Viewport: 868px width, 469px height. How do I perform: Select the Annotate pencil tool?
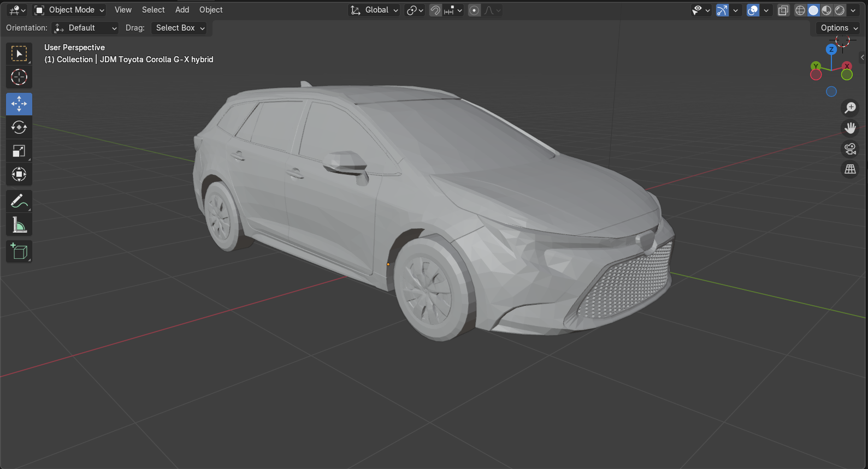pyautogui.click(x=19, y=201)
